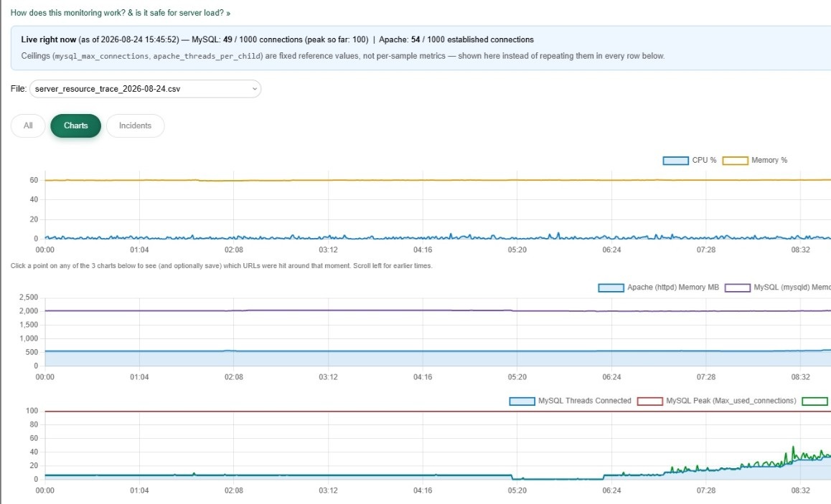Toggle MySQL Threads Connected legend item

click(x=571, y=401)
